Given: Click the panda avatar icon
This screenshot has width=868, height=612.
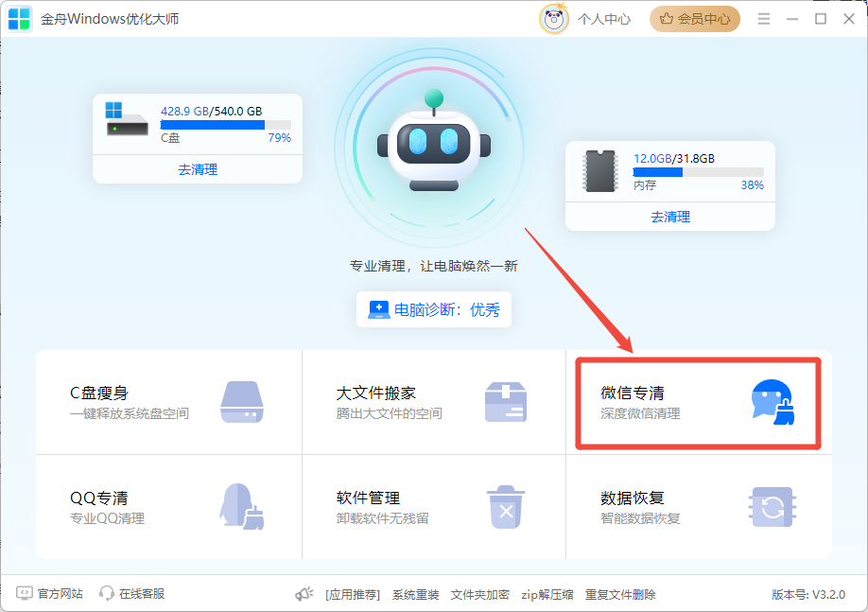Looking at the screenshot, I should [553, 19].
